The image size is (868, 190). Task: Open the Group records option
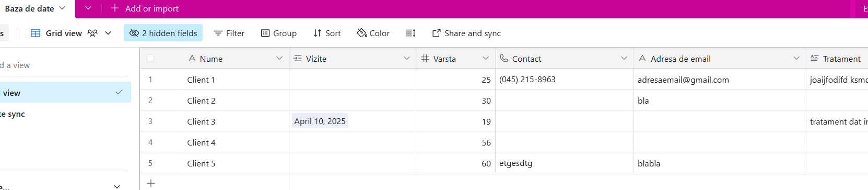point(279,33)
